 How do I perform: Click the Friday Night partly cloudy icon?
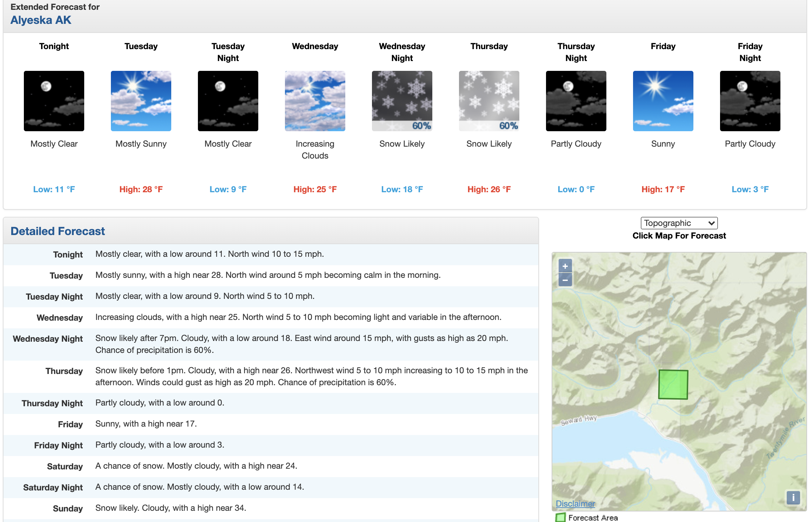(x=750, y=101)
